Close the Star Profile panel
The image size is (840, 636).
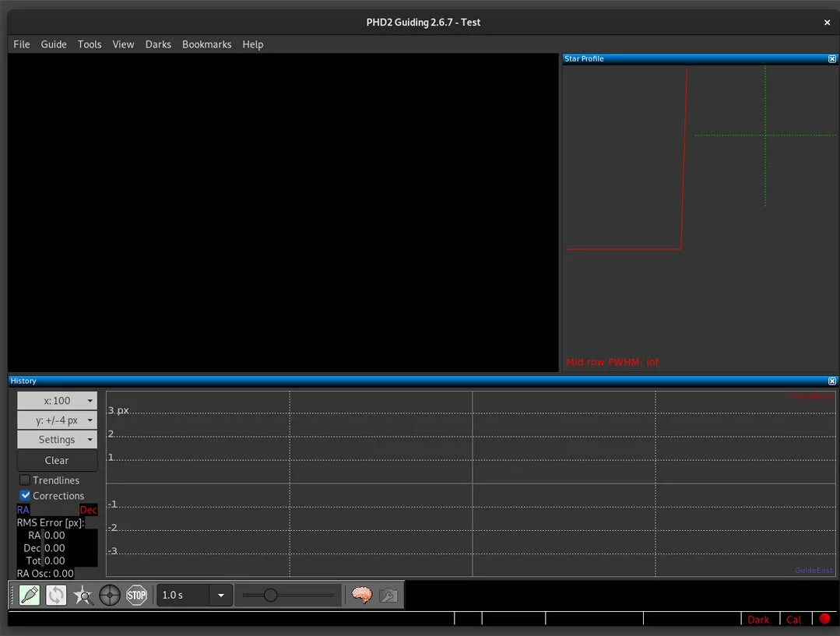tap(832, 59)
